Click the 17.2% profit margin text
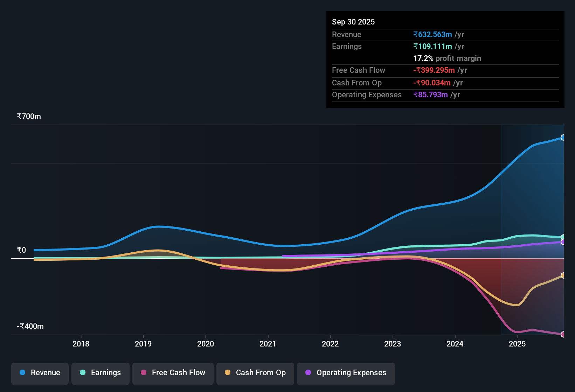 (x=447, y=58)
